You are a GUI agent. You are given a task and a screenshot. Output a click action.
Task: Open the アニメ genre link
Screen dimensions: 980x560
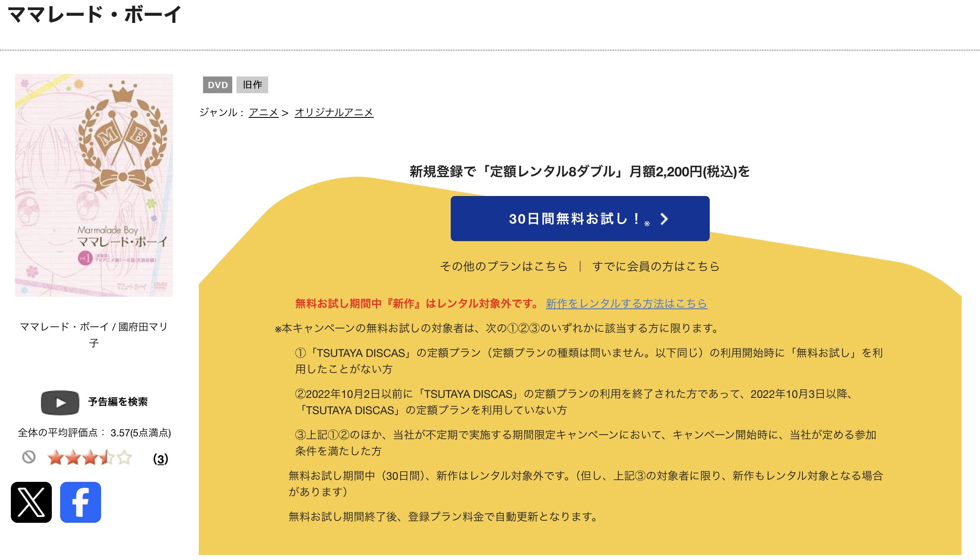pos(264,112)
